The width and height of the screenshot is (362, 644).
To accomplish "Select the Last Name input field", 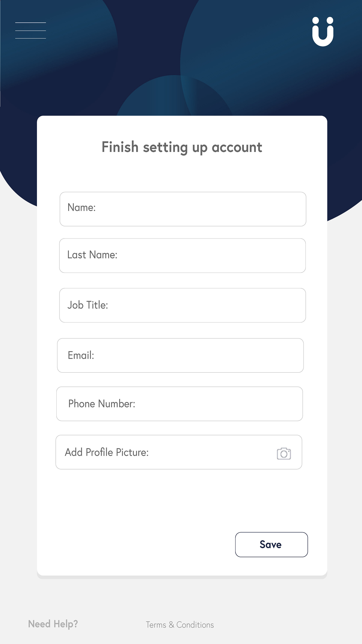I will 182,255.
